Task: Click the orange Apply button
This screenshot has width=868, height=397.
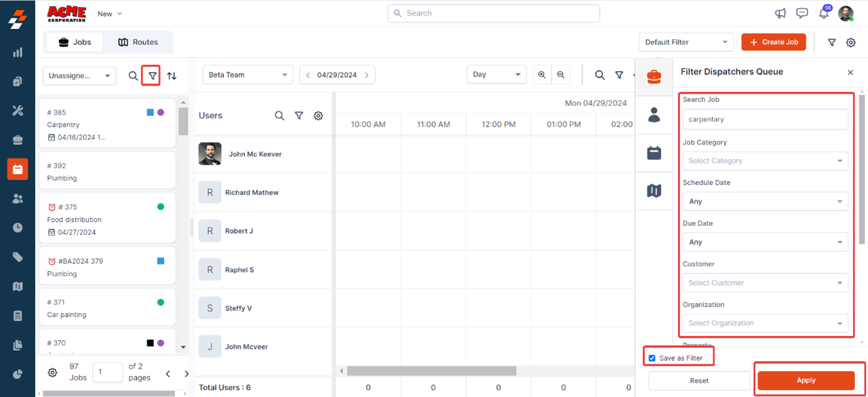Action: pos(806,380)
